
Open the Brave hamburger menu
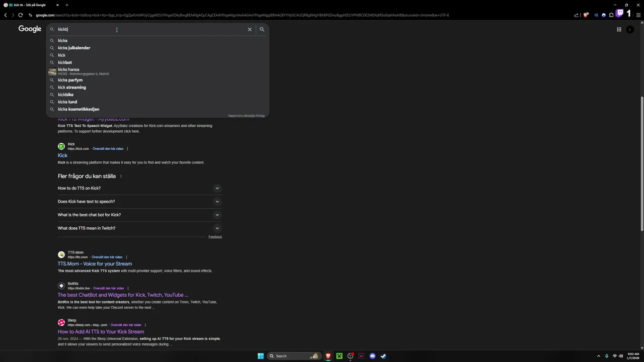point(638,15)
